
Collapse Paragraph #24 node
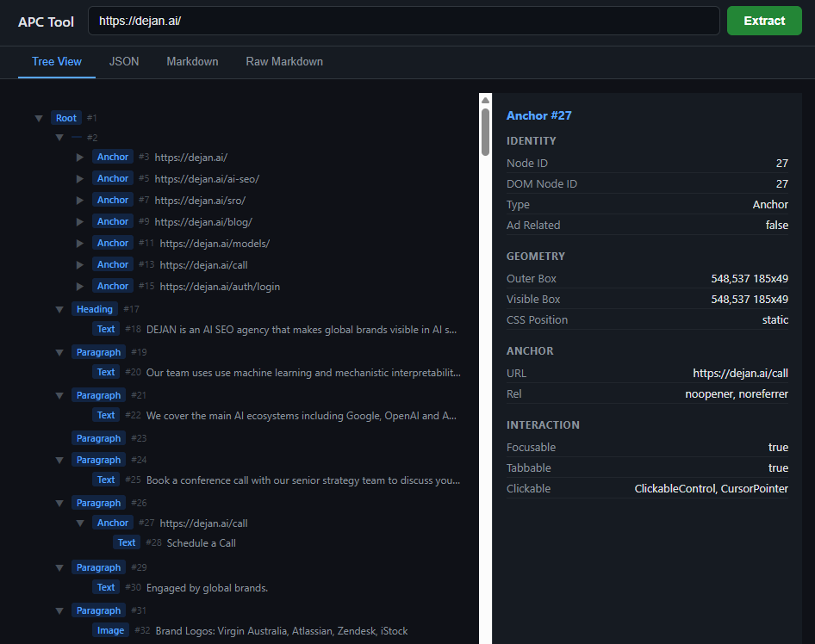pyautogui.click(x=59, y=460)
